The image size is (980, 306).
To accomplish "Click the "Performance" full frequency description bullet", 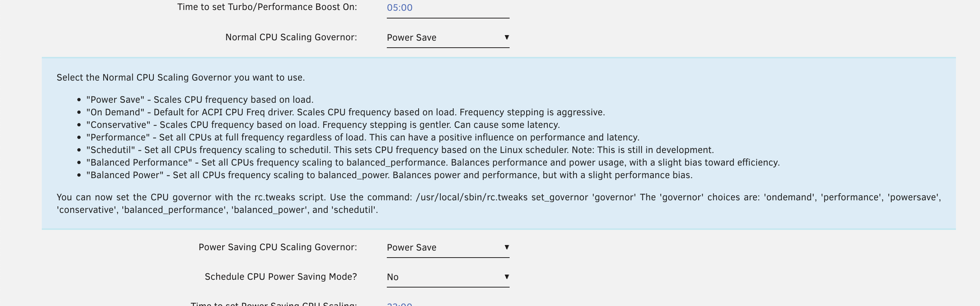I will click(362, 137).
